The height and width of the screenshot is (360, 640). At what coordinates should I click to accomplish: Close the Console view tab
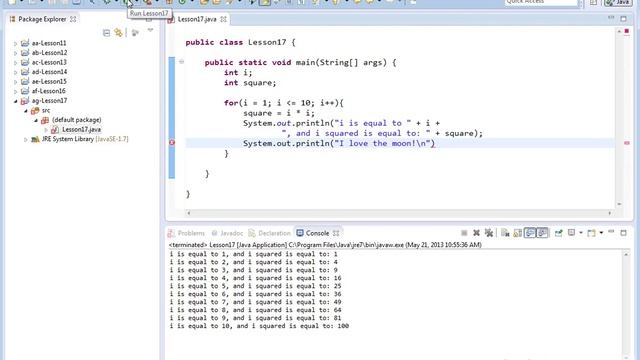336,233
